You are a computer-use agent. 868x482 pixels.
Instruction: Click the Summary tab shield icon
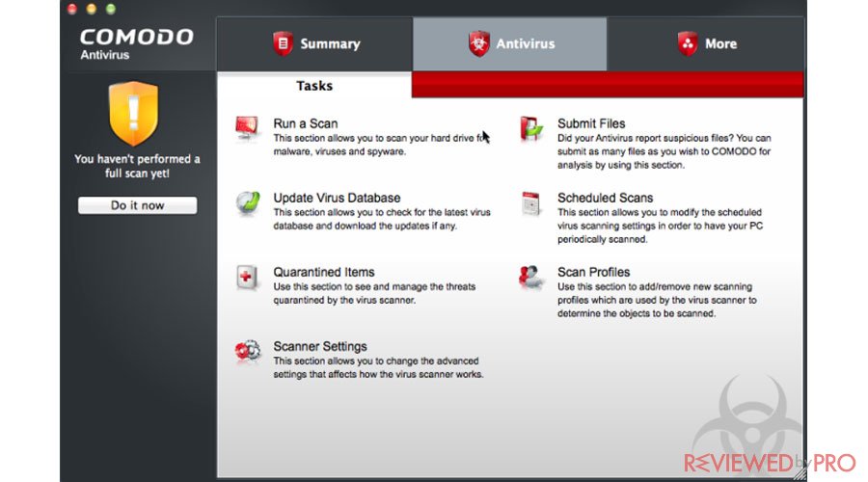pos(283,43)
